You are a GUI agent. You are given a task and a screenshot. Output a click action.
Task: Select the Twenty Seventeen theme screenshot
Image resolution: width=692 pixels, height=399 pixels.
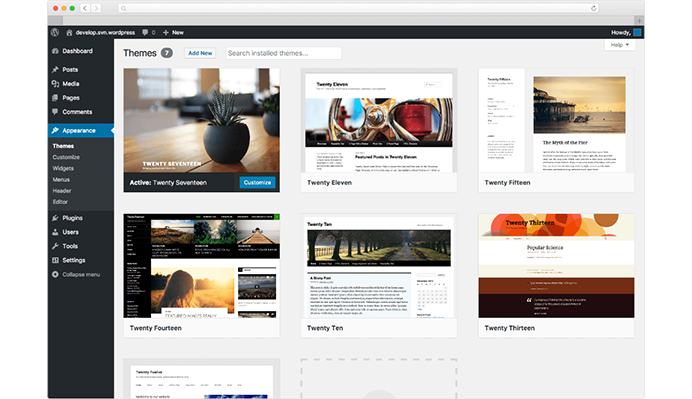click(x=201, y=120)
